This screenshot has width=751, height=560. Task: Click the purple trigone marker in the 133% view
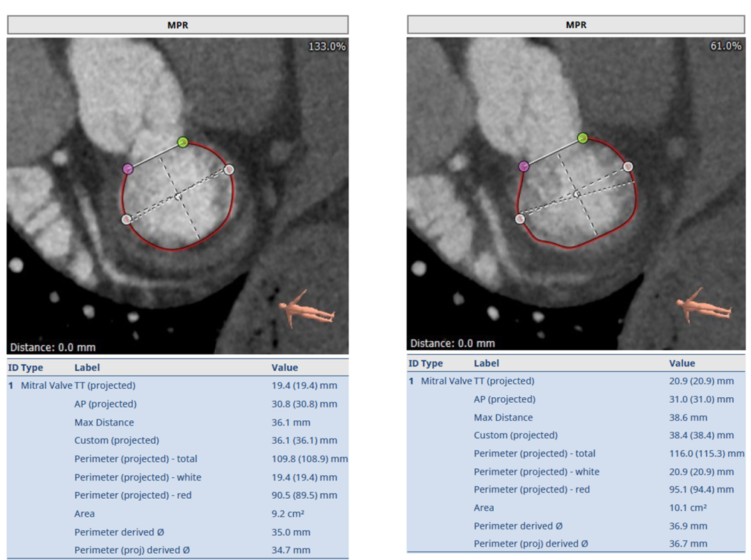(x=127, y=168)
